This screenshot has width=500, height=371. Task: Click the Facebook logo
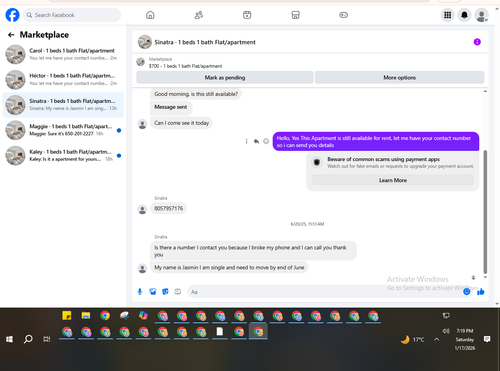(12, 15)
